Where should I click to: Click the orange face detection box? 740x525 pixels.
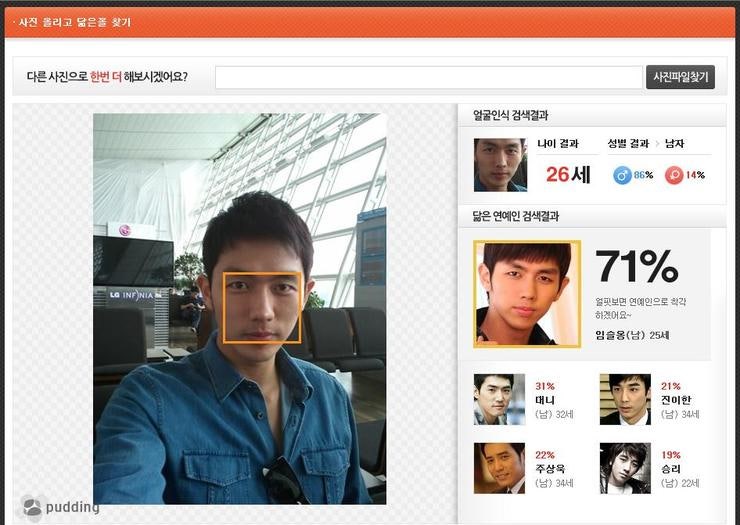[x=262, y=308]
